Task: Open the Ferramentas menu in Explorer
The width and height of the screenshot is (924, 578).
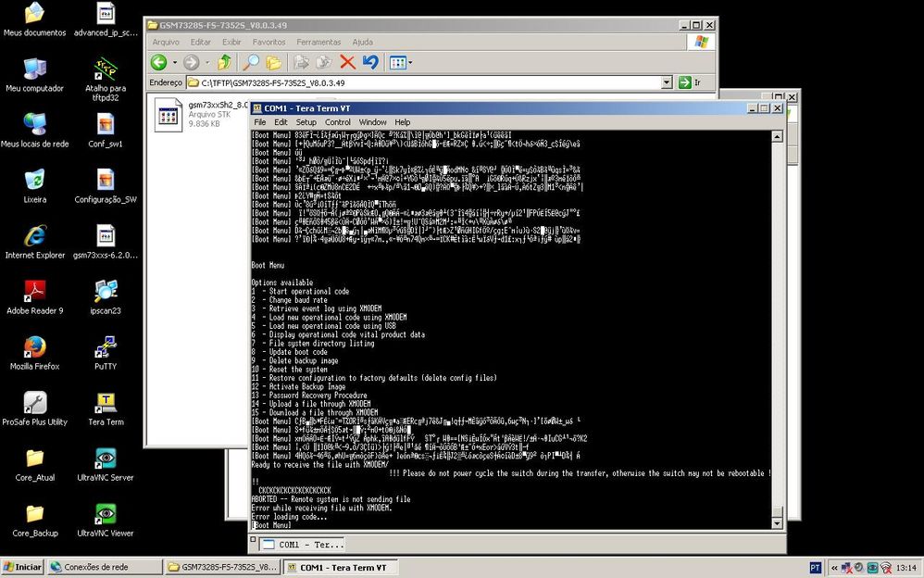Action: click(x=318, y=42)
